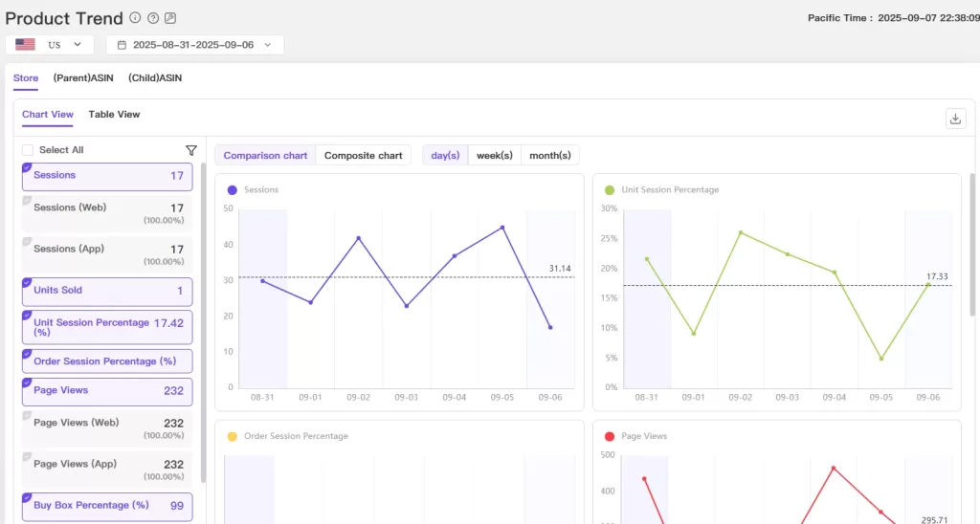Click the 09-02 point on Unit Session Percentage chart
Screen dimensions: 980x524
point(741,233)
